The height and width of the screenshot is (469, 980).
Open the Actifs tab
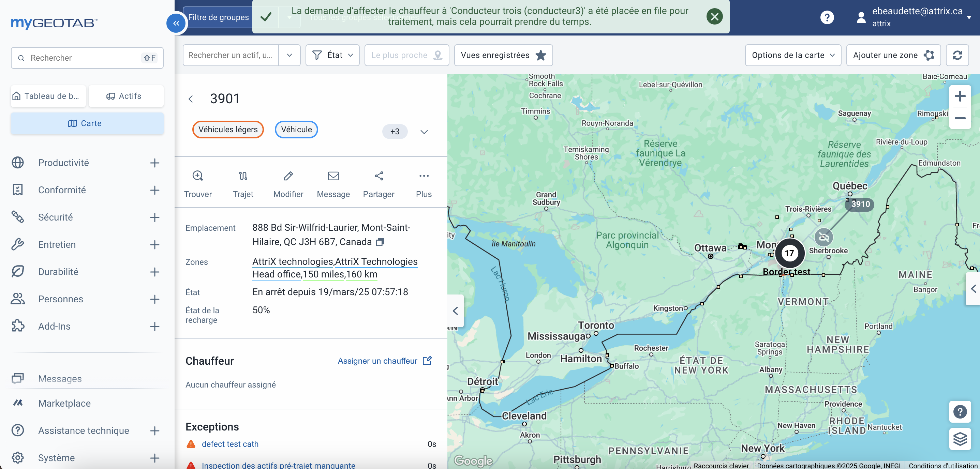[126, 96]
